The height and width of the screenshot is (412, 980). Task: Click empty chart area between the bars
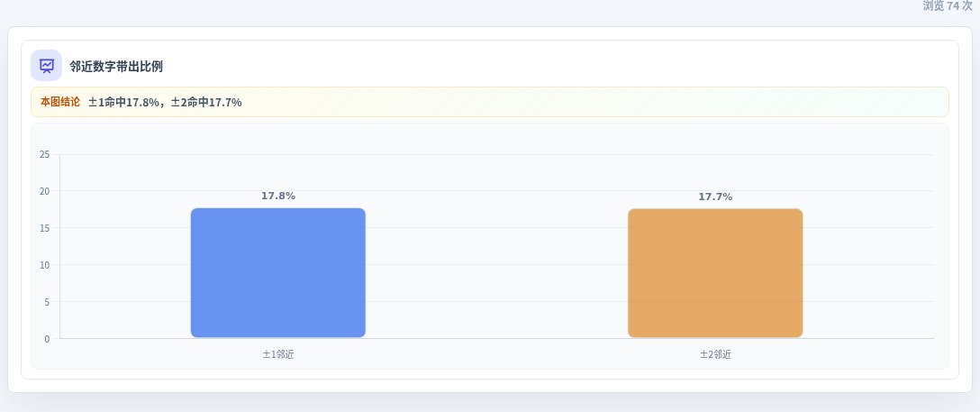point(497,273)
